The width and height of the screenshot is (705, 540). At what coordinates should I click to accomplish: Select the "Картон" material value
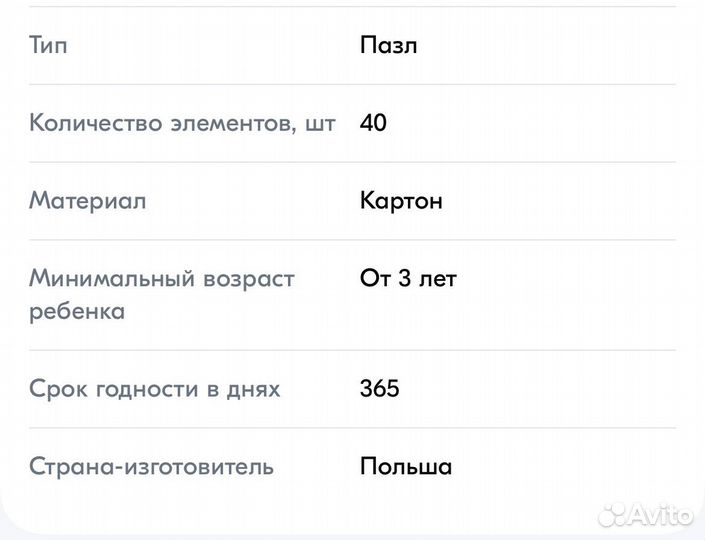point(401,201)
